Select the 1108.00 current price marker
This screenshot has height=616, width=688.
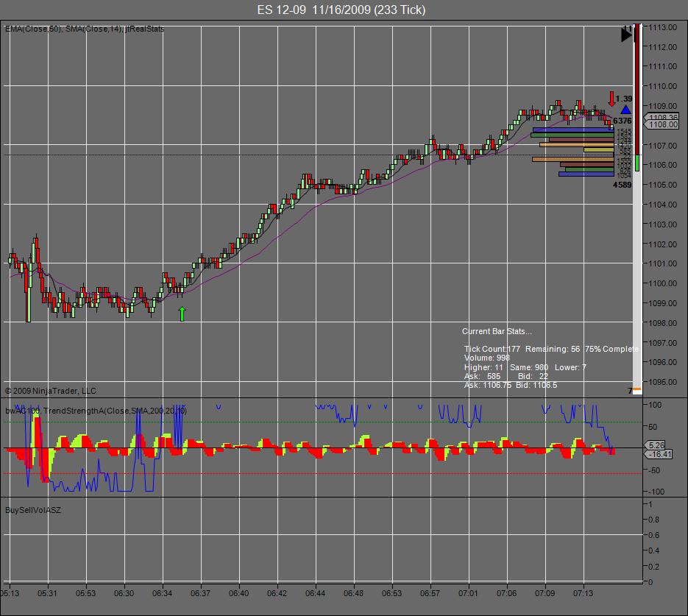tap(663, 124)
